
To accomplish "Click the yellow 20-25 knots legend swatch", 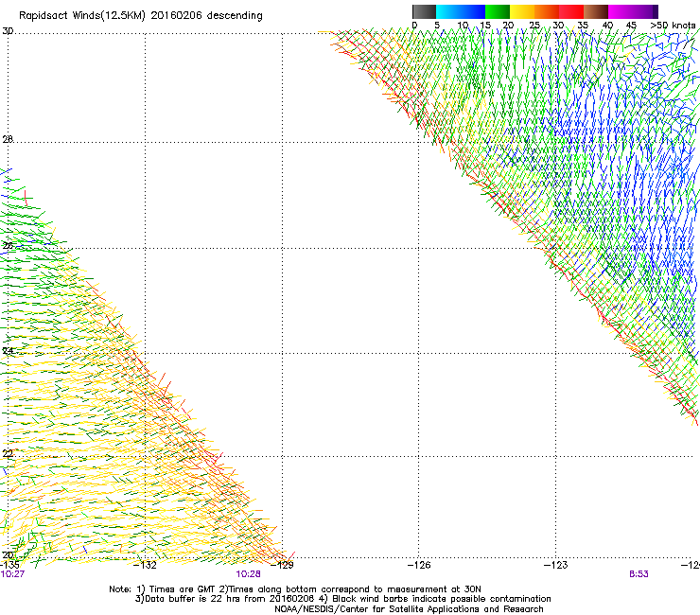I will [522, 11].
